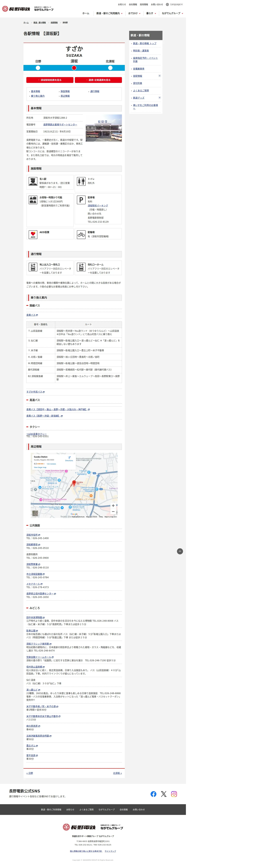Screen dimensions: 278x868
Task: Open 須坂駅前パーキング link
Action: point(98,206)
